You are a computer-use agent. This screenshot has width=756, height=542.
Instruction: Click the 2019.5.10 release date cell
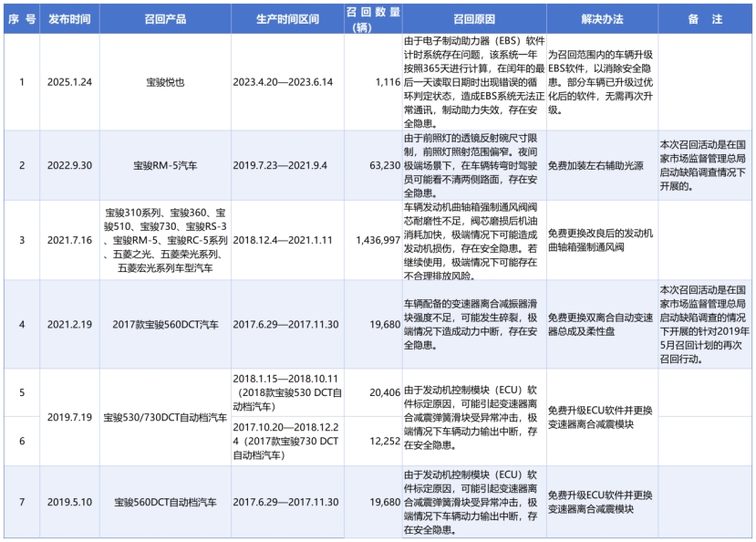(71, 502)
